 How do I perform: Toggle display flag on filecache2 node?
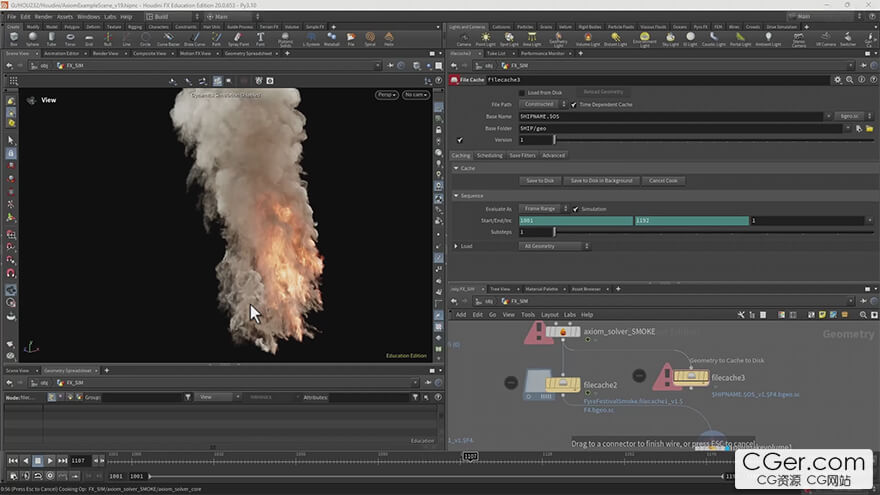click(x=576, y=384)
